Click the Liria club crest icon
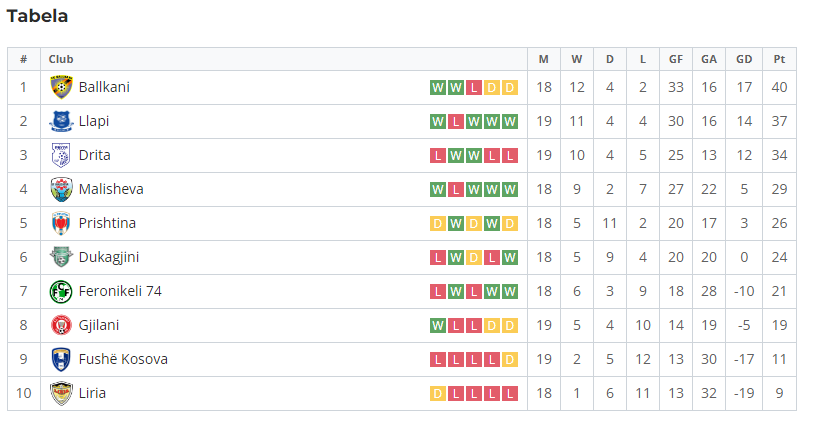The image size is (819, 436). [x=61, y=393]
